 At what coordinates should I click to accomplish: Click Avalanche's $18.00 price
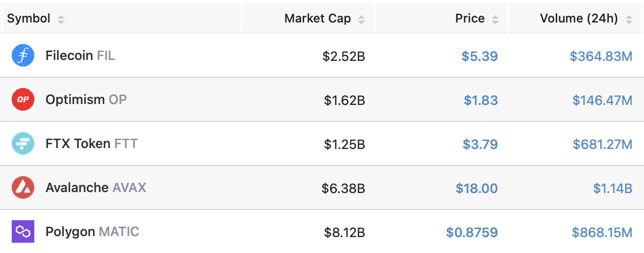(x=476, y=189)
